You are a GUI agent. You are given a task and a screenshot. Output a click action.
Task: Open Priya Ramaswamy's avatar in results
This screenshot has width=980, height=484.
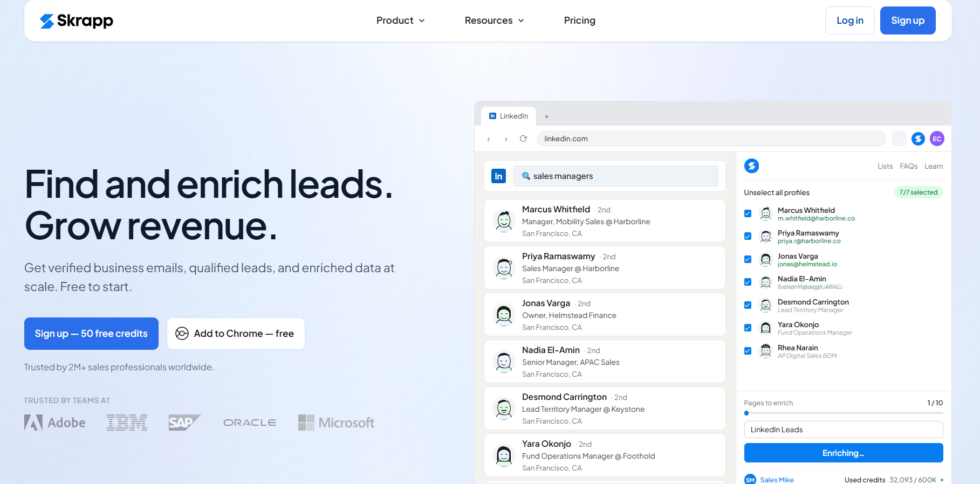(x=504, y=268)
